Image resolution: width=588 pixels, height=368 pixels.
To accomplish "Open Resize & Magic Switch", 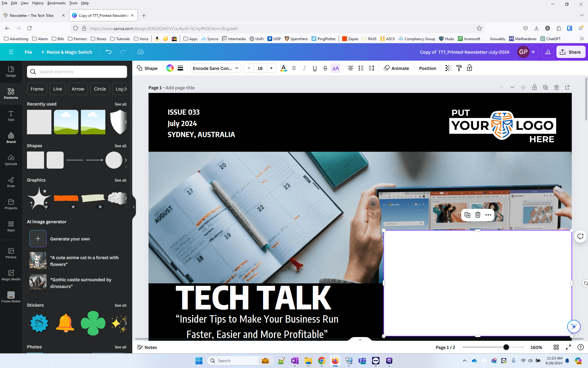I will 66,52.
